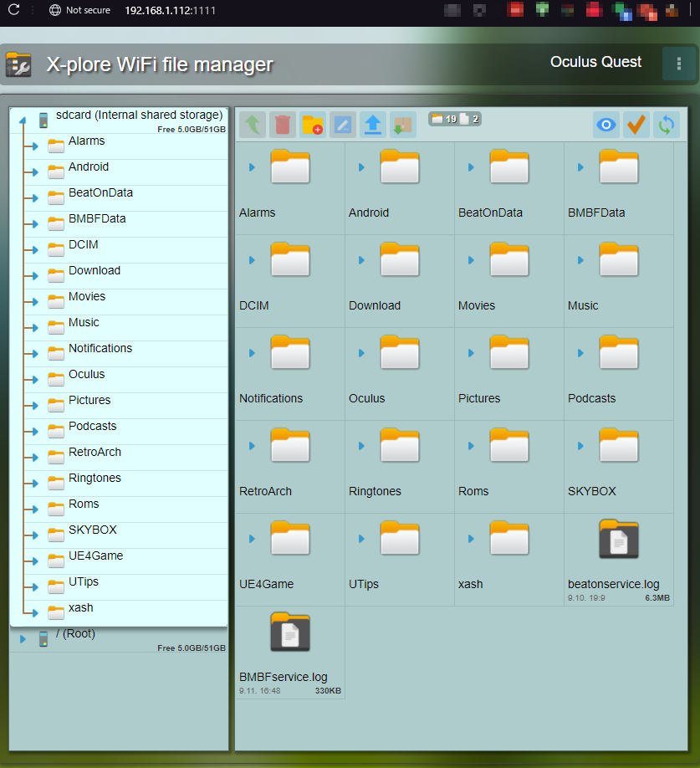Viewport: 700px width, 768px height.
Task: Reload the browser page
Action: [x=13, y=9]
